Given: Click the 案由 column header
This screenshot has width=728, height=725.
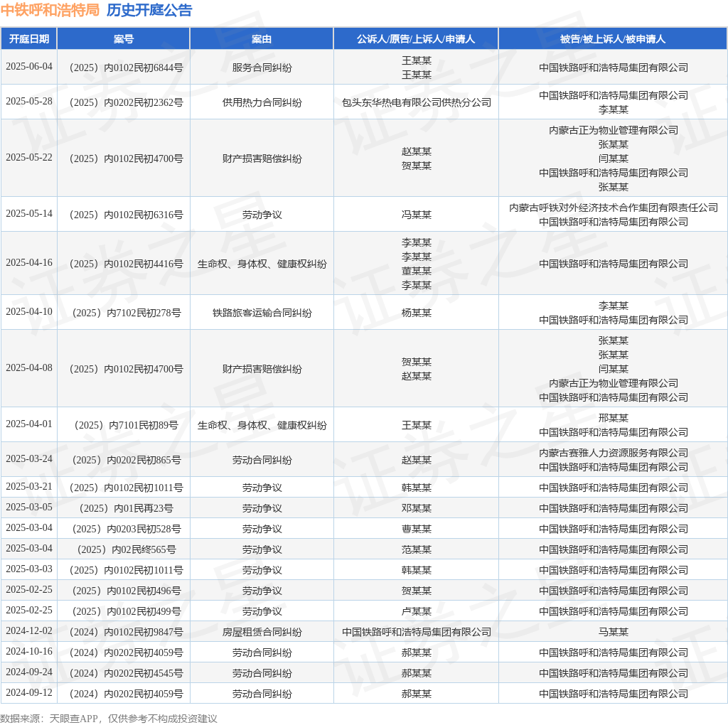Looking at the screenshot, I should coord(262,39).
